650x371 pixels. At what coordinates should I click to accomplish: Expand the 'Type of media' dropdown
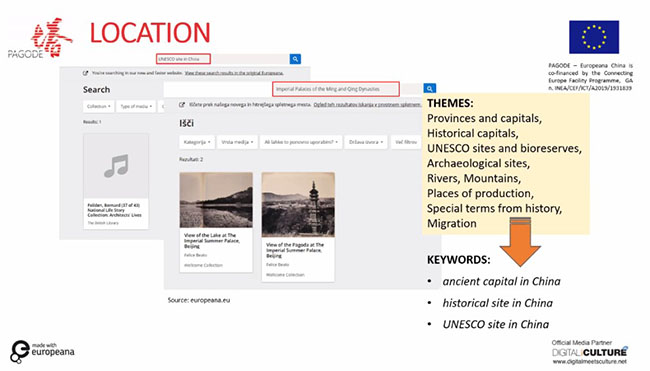(x=136, y=107)
